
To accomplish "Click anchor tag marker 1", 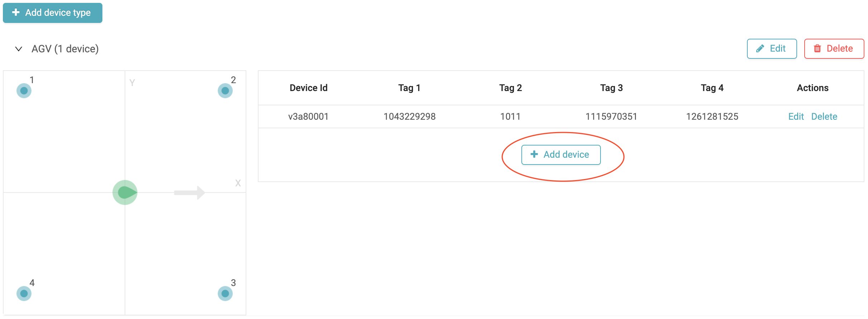I will 24,91.
